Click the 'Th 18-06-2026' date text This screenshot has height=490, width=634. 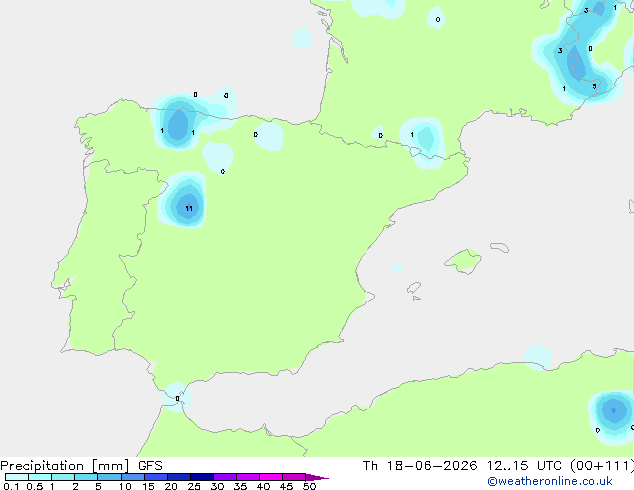(420, 466)
